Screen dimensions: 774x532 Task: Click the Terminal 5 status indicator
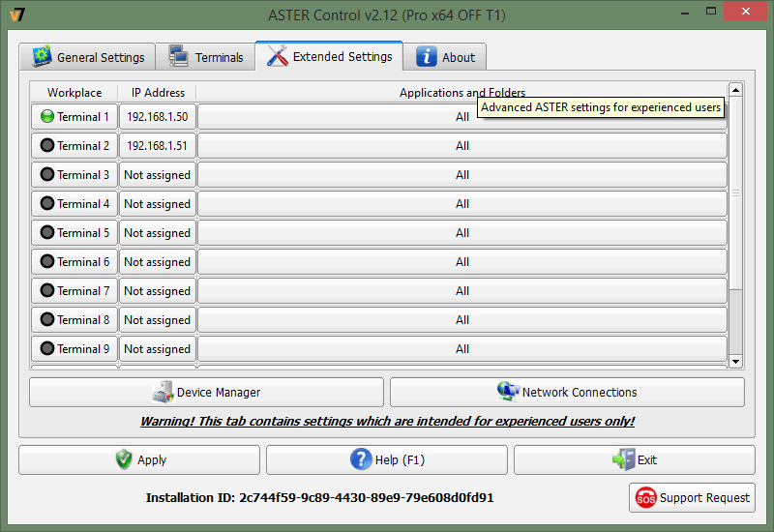click(46, 232)
